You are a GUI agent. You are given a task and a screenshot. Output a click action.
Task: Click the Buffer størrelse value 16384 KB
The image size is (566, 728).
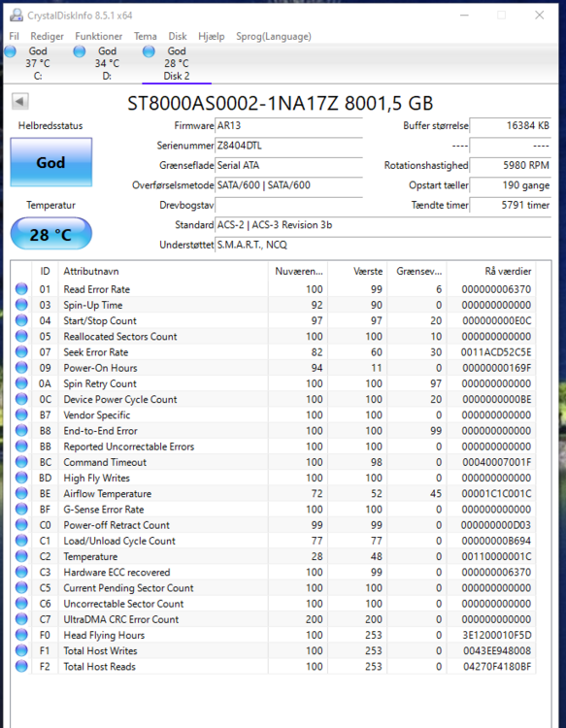(x=511, y=125)
